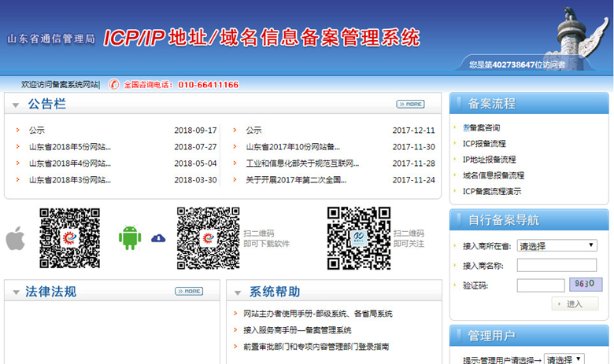The height and width of the screenshot is (364, 614).
Task: Collapse the 法律法规 section arrow
Action: pos(17,292)
